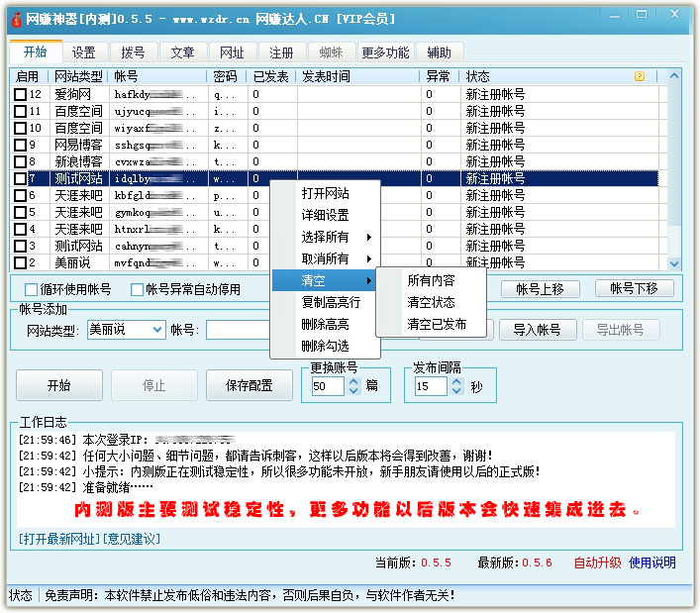Viewport: 700px width, 613px height.
Task: Click the 开始 button
Action: click(59, 385)
